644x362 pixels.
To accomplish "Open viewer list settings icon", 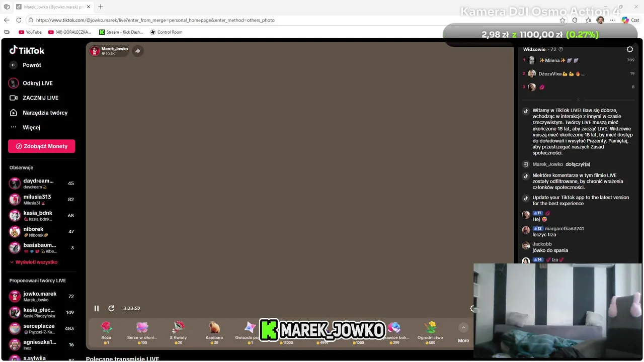I will click(x=630, y=49).
